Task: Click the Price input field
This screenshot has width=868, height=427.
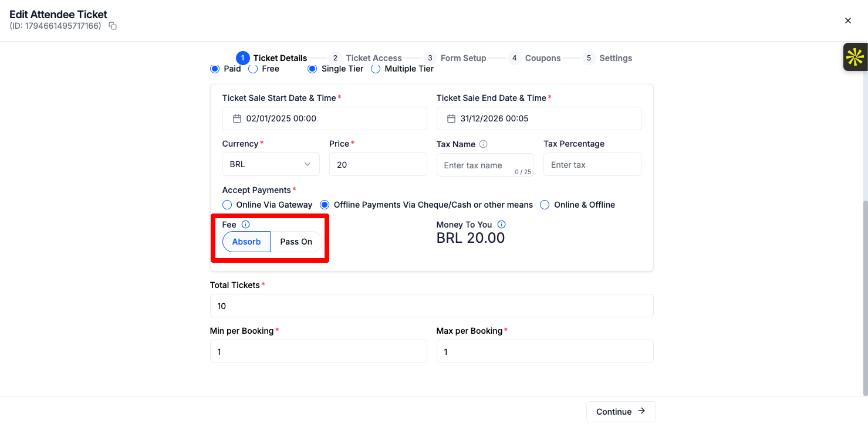Action: [378, 164]
